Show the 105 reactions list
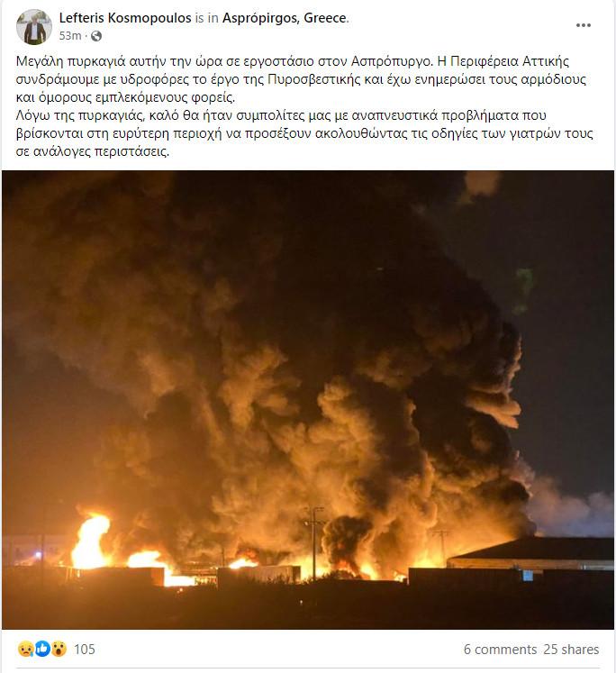Screen dimensions: 616x673 click(x=85, y=649)
